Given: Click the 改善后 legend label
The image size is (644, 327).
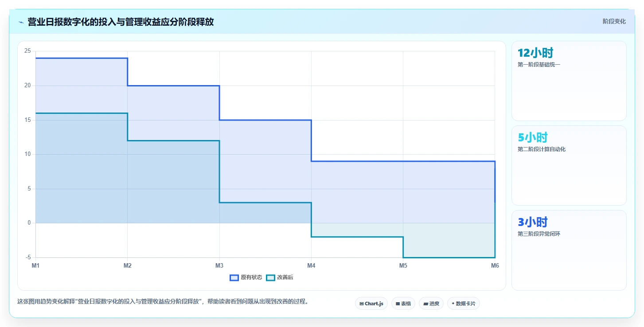Looking at the screenshot, I should tap(285, 278).
